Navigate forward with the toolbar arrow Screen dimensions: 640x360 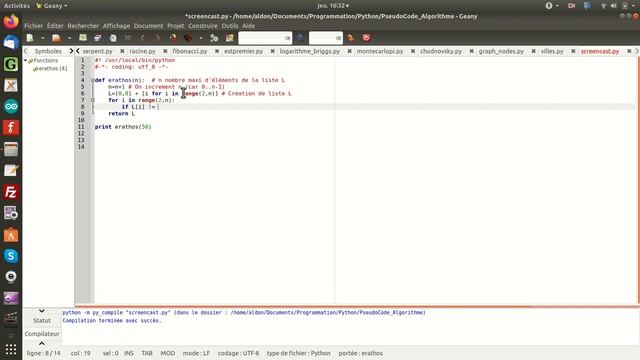pyautogui.click(x=158, y=38)
